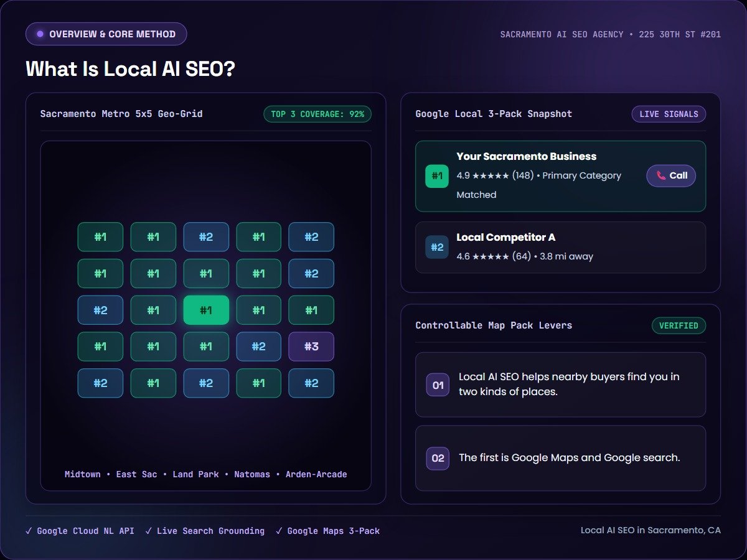Click the sentence about two kinds of places
Screen dimensions: 747x560
click(x=569, y=384)
